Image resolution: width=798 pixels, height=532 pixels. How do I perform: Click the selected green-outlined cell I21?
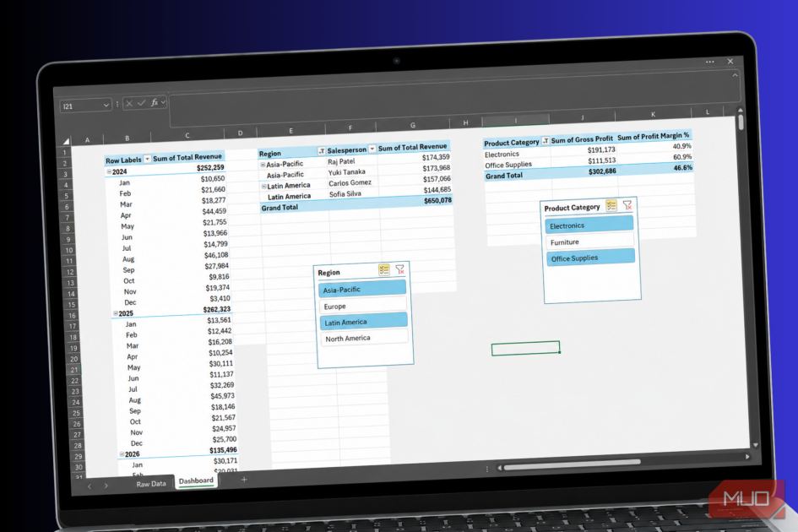point(526,348)
